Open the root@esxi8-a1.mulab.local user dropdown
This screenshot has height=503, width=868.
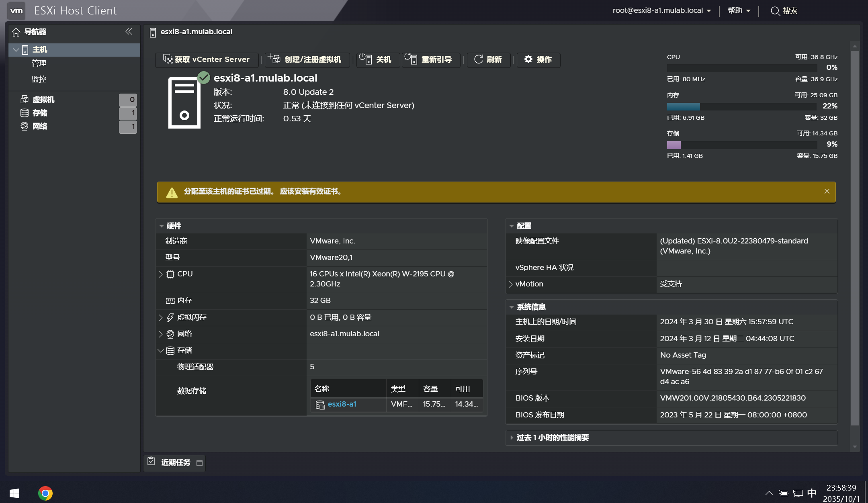pyautogui.click(x=661, y=11)
